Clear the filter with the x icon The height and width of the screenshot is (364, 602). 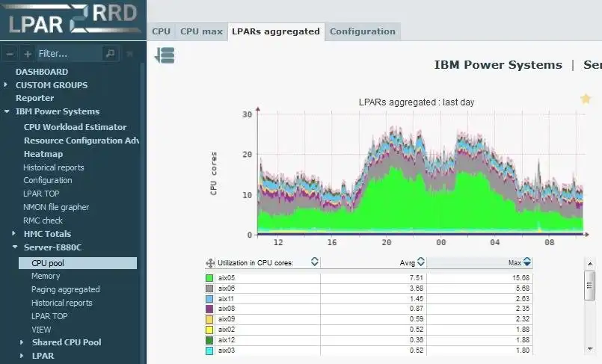[x=130, y=54]
